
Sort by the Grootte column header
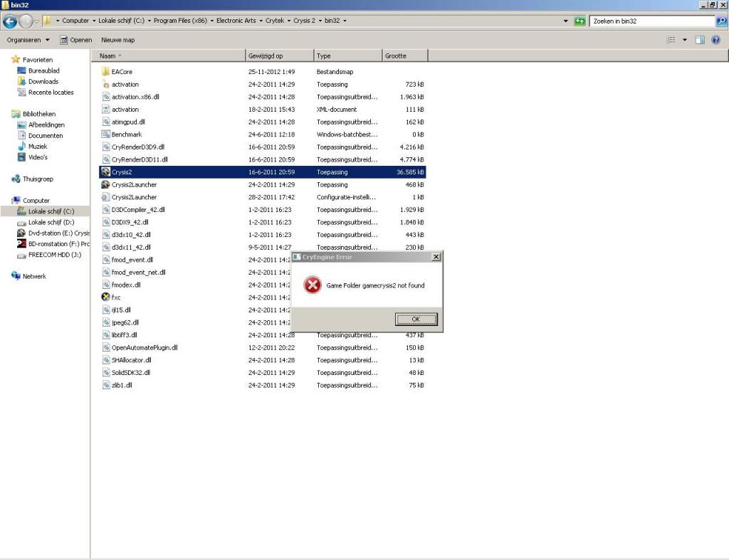coord(404,56)
